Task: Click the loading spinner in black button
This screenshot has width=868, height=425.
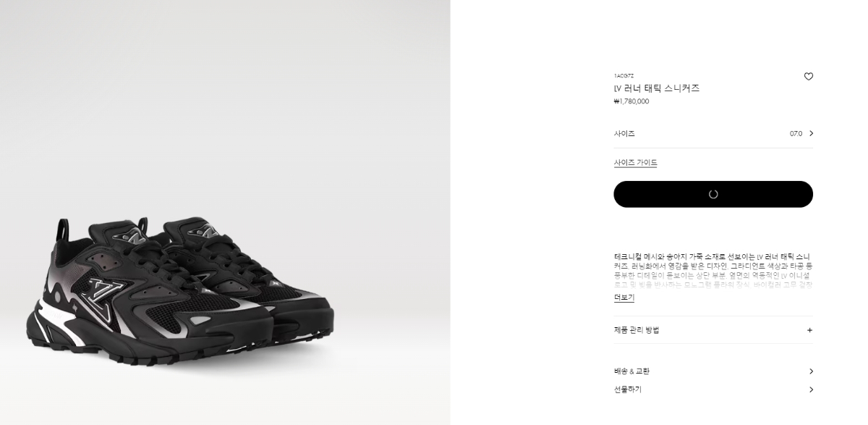Action: pos(713,194)
